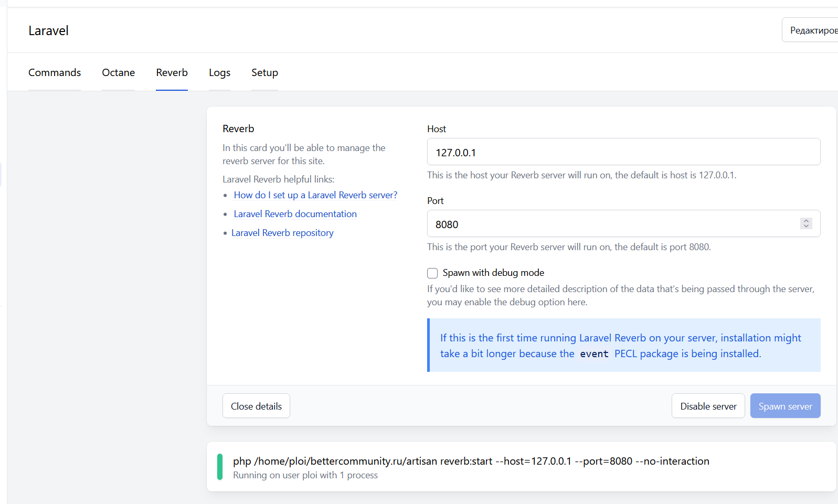Click 'Laravel Reverb helpful links:' text
The image size is (838, 504).
pos(278,179)
